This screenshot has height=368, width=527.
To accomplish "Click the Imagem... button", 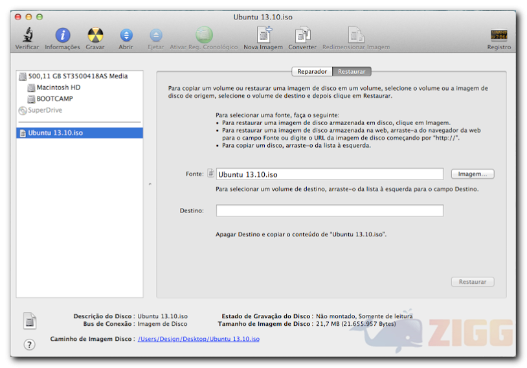I will (x=473, y=174).
